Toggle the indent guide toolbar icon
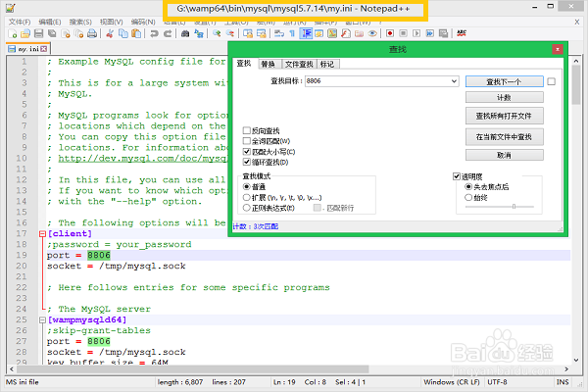The width and height of the screenshot is (588, 392). (307, 33)
